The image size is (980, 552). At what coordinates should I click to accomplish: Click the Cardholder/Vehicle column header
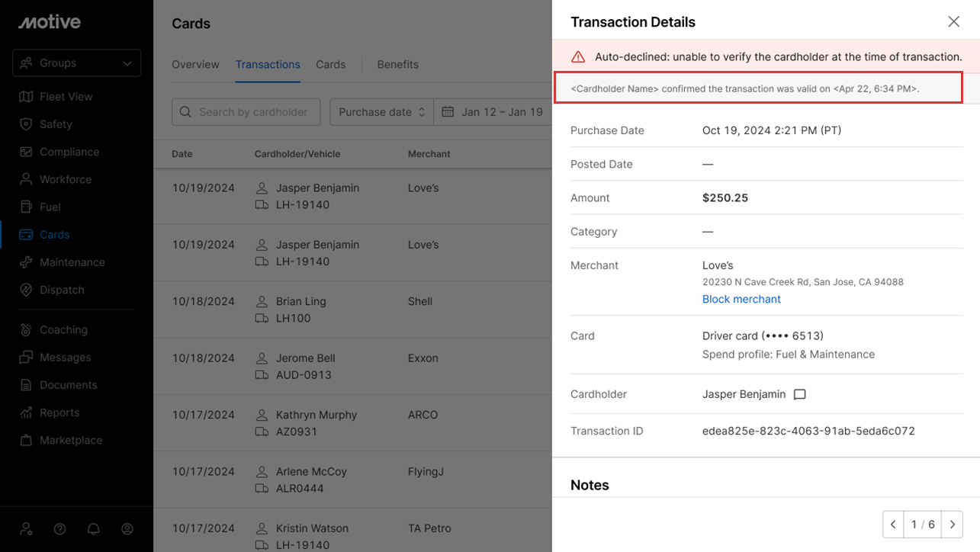coord(297,154)
